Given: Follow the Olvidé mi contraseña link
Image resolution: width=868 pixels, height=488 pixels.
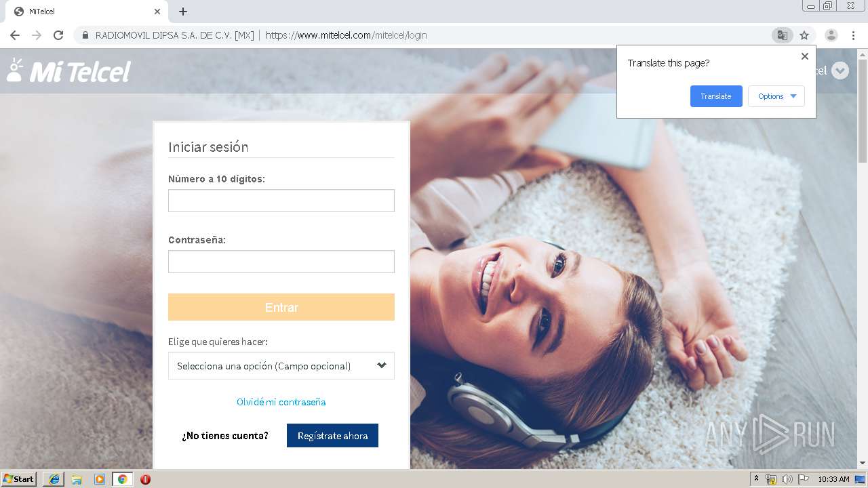Looking at the screenshot, I should [x=281, y=402].
